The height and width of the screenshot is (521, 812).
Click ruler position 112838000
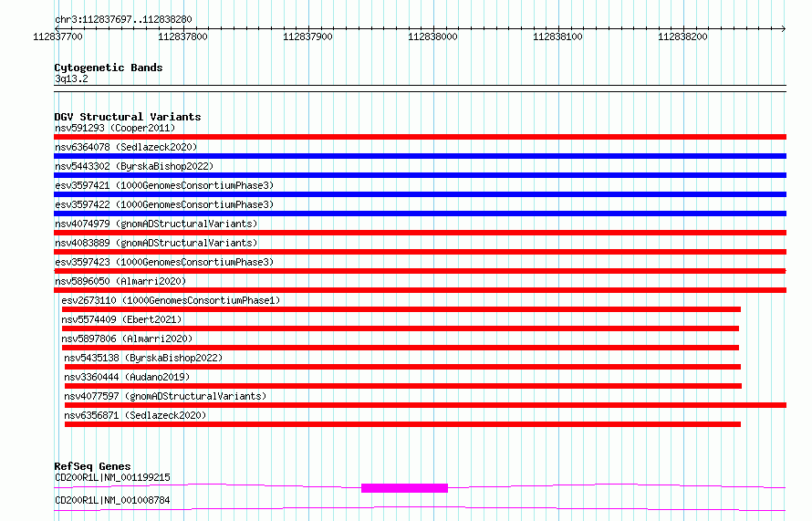point(433,36)
